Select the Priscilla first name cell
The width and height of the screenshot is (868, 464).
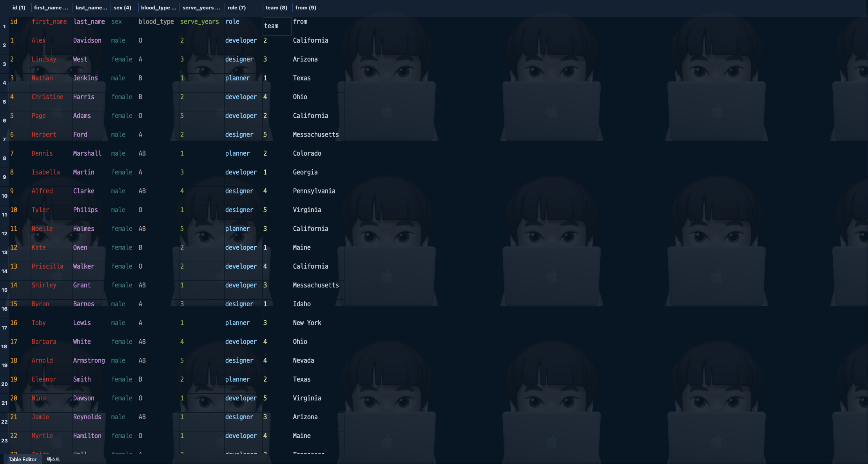click(x=47, y=266)
